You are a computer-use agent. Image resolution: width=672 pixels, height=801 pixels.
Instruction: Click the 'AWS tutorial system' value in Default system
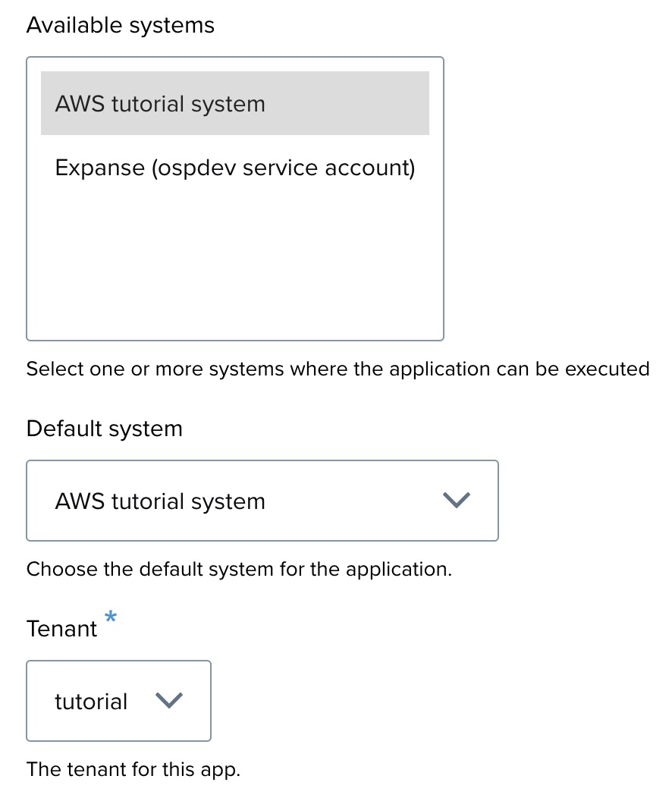(x=160, y=501)
